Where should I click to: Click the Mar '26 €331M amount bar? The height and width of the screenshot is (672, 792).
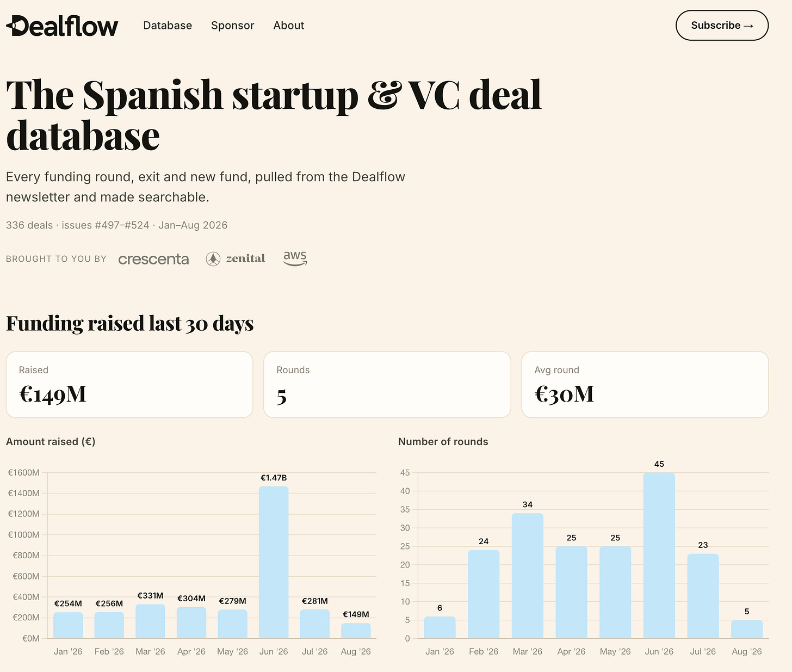point(150,621)
